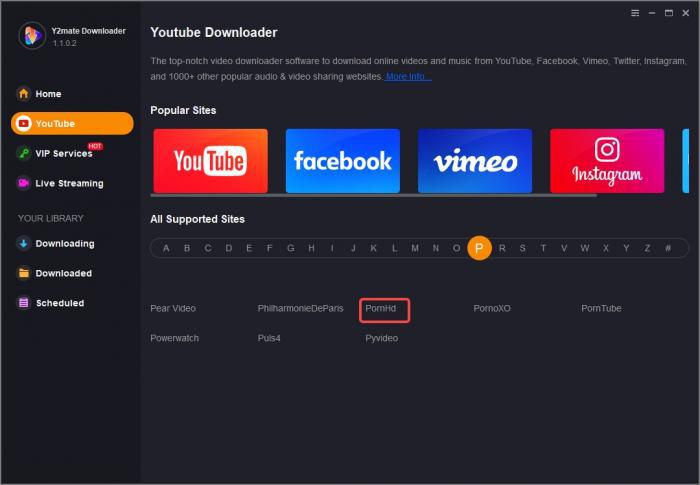Go to Live Streaming
700x485 pixels.
tap(69, 183)
